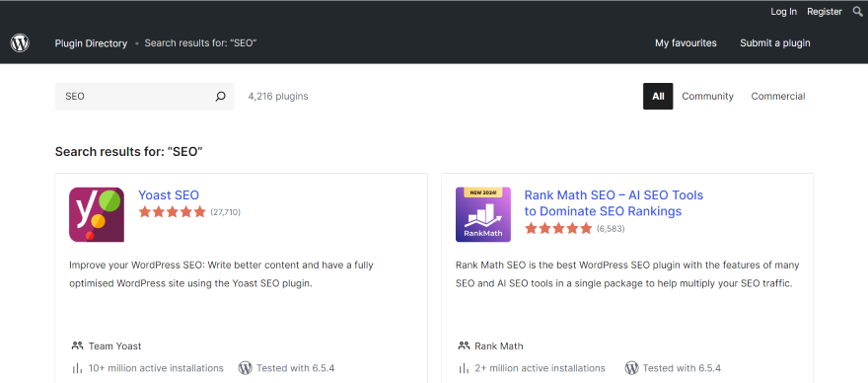Switch to the Community filter

(707, 97)
